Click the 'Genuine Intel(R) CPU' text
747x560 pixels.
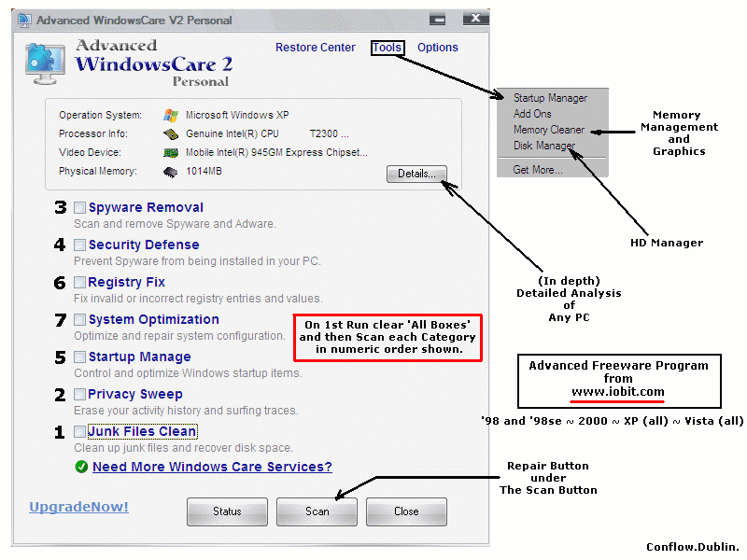[232, 133]
